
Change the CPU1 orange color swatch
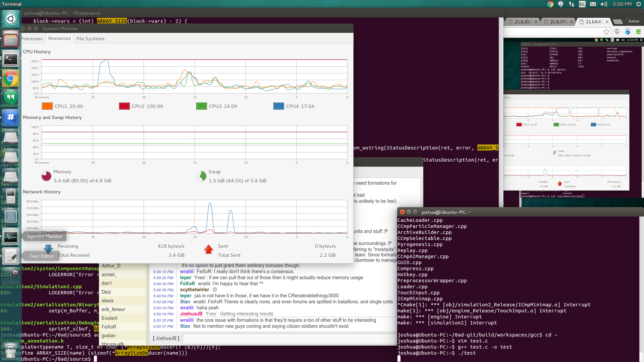coord(47,106)
